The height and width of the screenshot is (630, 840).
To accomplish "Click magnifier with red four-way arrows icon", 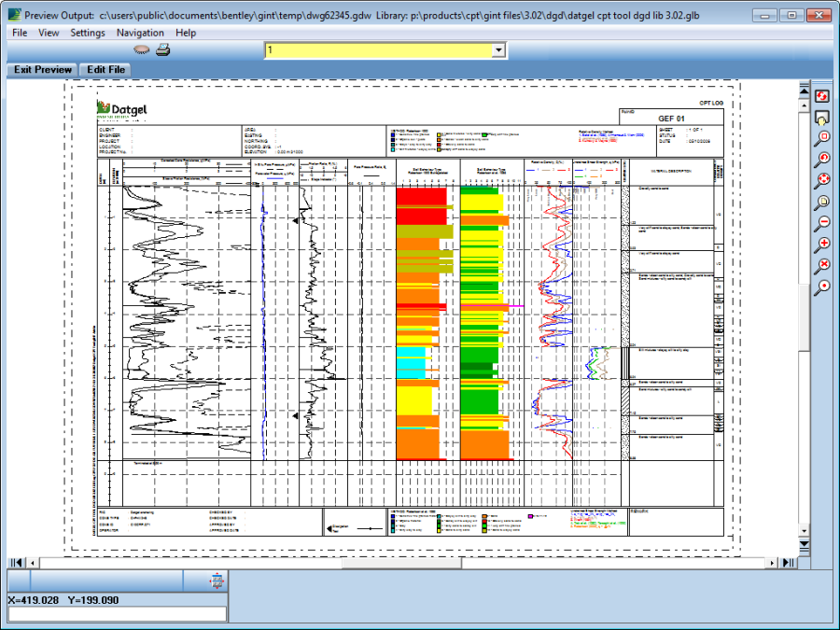I will 822,180.
